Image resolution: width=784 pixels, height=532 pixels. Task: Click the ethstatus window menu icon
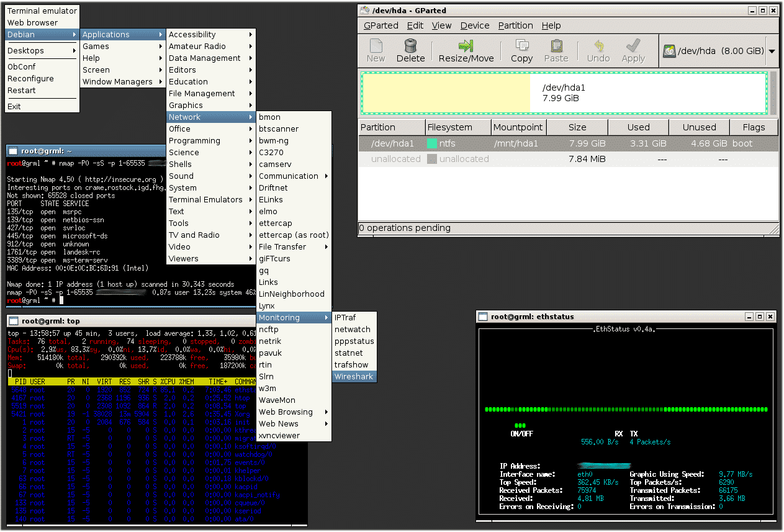coord(482,317)
